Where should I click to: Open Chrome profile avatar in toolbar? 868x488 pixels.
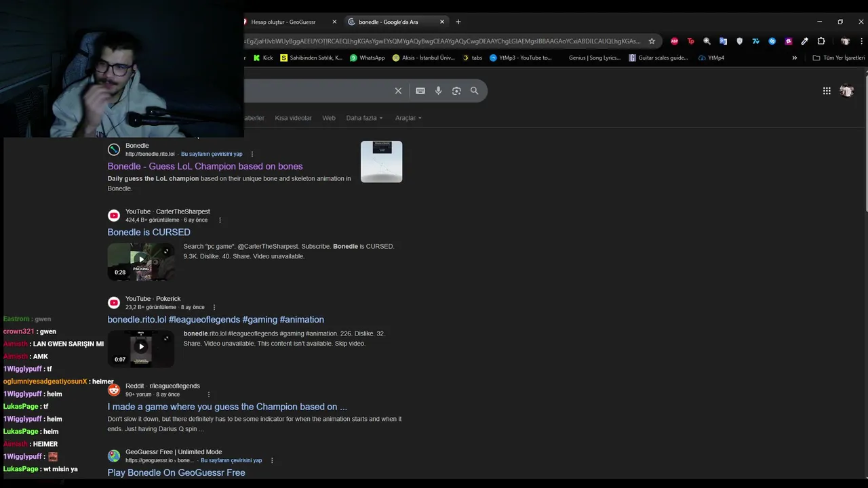tap(845, 41)
